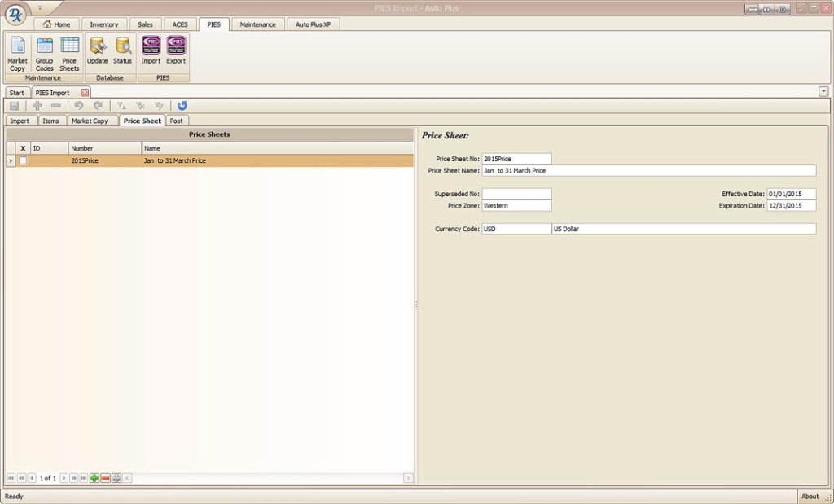This screenshot has height=504, width=834.
Task: Open the quick access toolbar dropdown arrow
Action: point(40,8)
